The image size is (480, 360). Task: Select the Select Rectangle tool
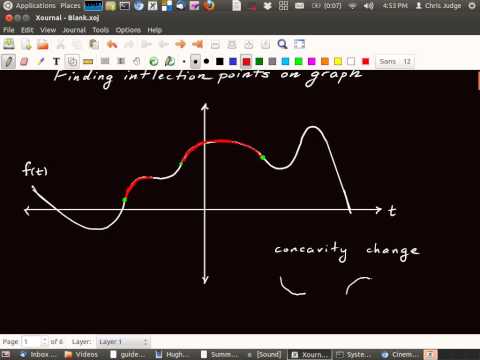[105, 61]
